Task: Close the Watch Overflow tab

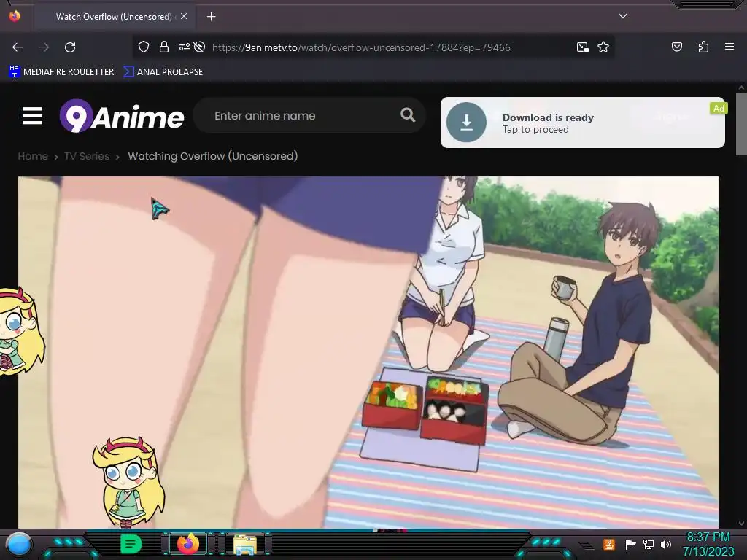Action: pos(183,16)
